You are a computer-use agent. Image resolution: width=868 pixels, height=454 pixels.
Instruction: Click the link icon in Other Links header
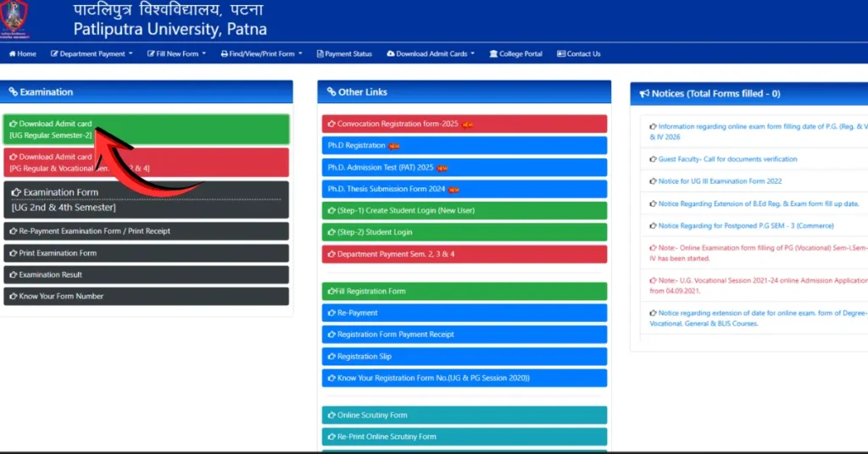pos(331,91)
